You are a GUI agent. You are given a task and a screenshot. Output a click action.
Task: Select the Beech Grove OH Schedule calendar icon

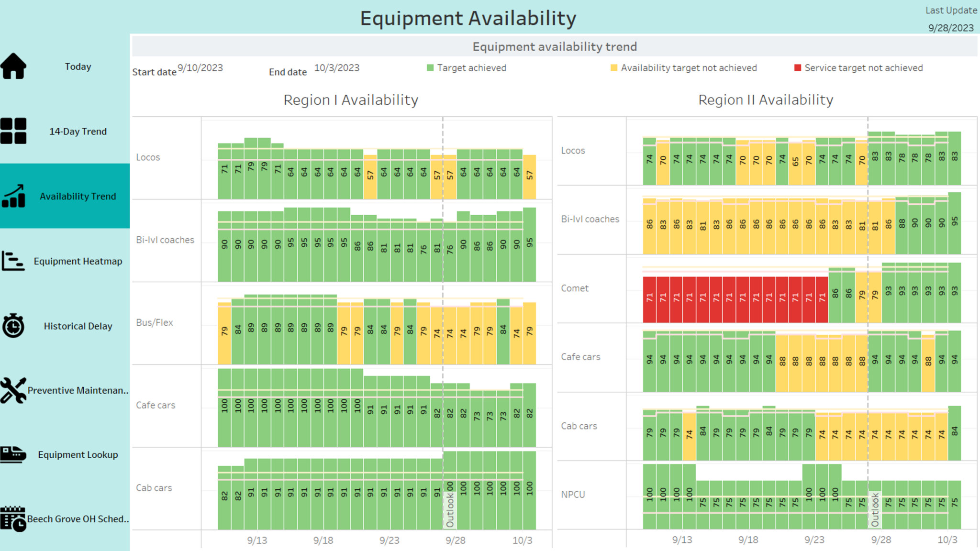(14, 519)
